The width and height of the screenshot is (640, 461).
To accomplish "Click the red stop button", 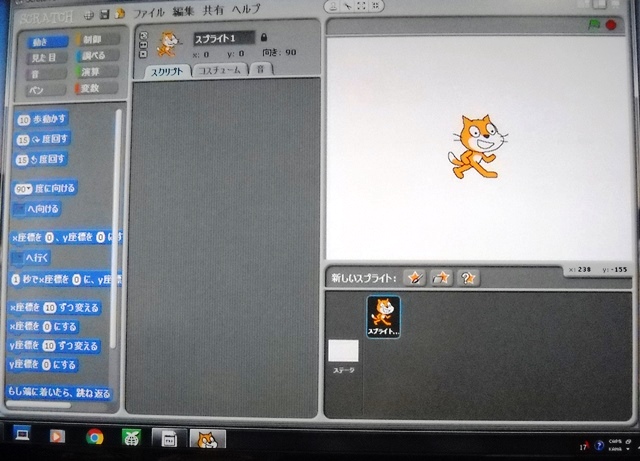I will click(611, 25).
